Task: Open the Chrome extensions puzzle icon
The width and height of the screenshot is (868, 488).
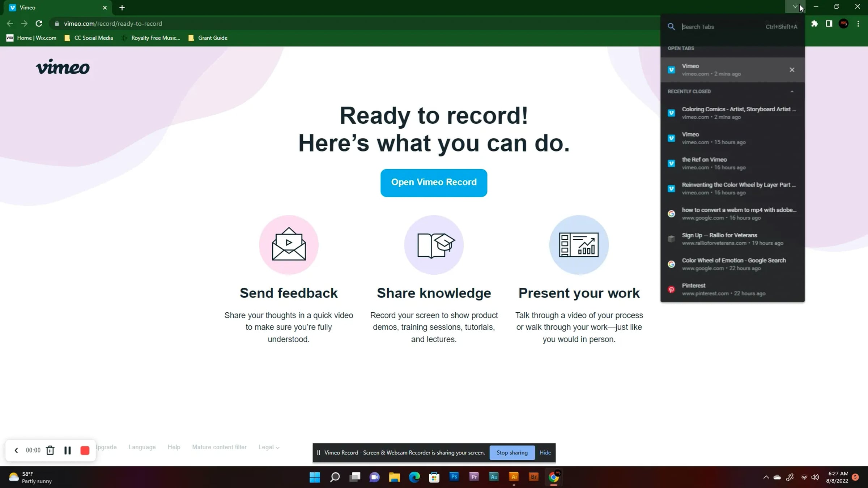Action: [x=814, y=23]
